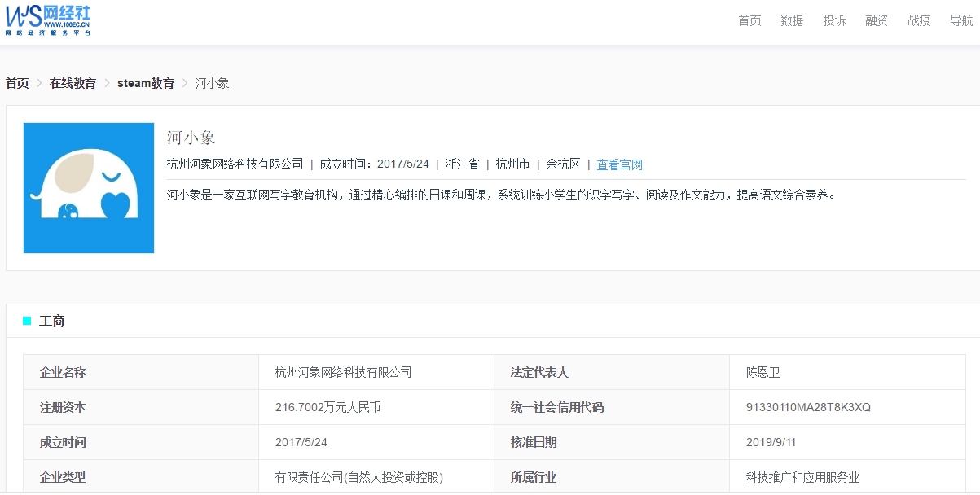Viewport: 980px width, 495px height.
Task: Click the 2017/5/24 table cell
Action: tap(301, 442)
